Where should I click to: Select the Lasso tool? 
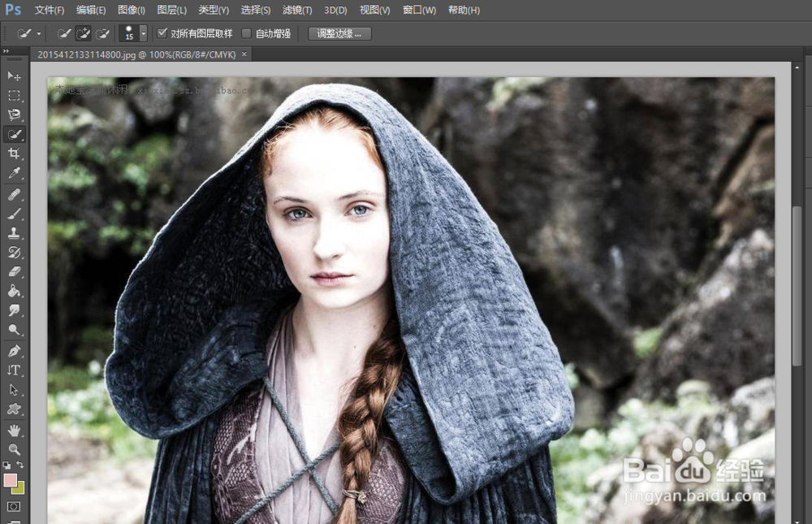point(14,115)
